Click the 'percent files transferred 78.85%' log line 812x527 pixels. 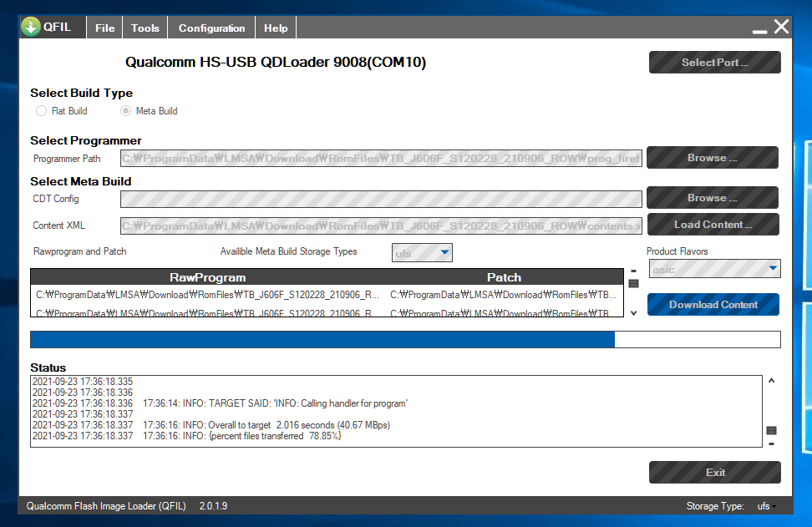[187, 436]
